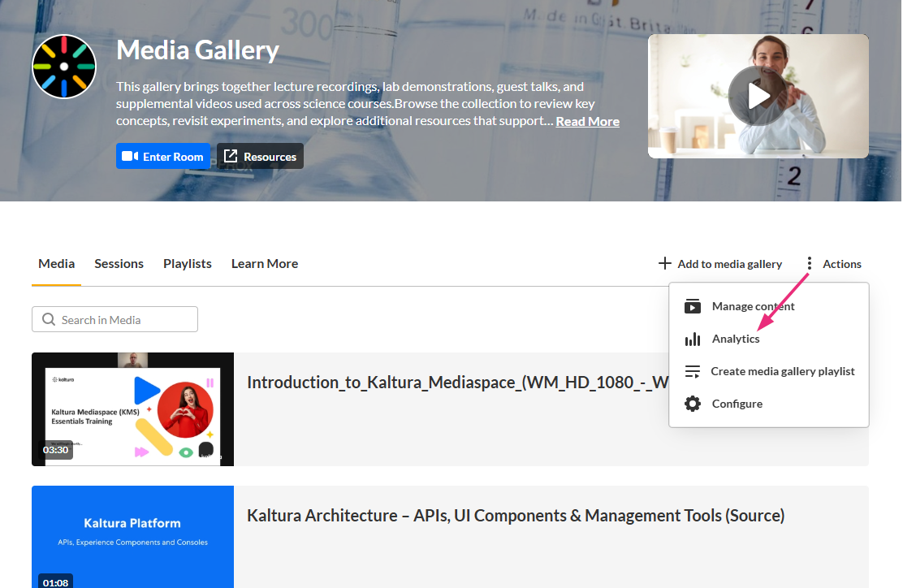Click the camera icon on Enter Room
This screenshot has width=903, height=588.
(x=130, y=156)
